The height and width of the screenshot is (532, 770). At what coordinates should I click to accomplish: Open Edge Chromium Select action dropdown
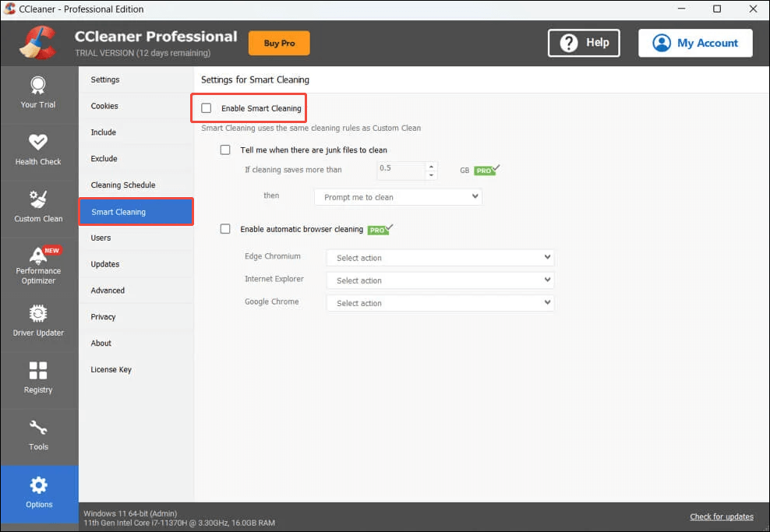click(440, 258)
